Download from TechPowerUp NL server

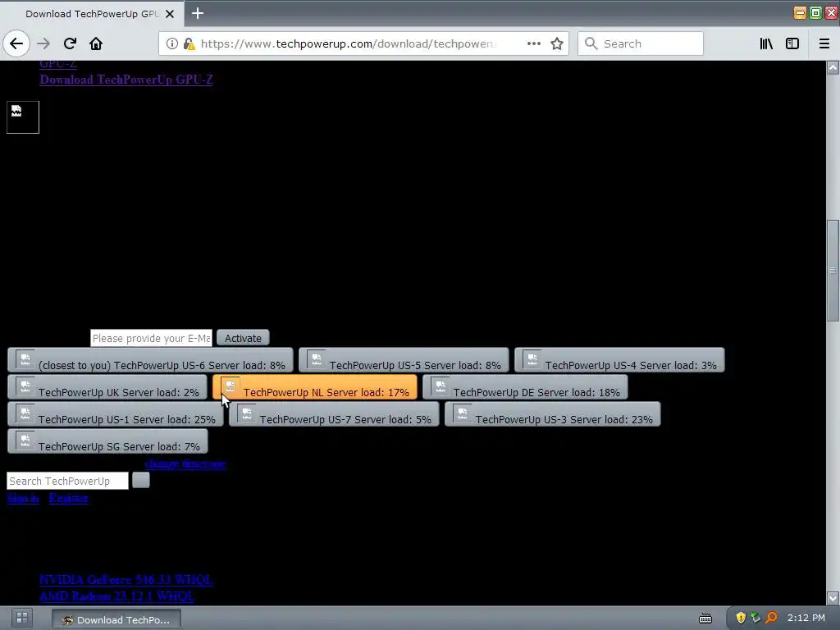click(x=315, y=387)
